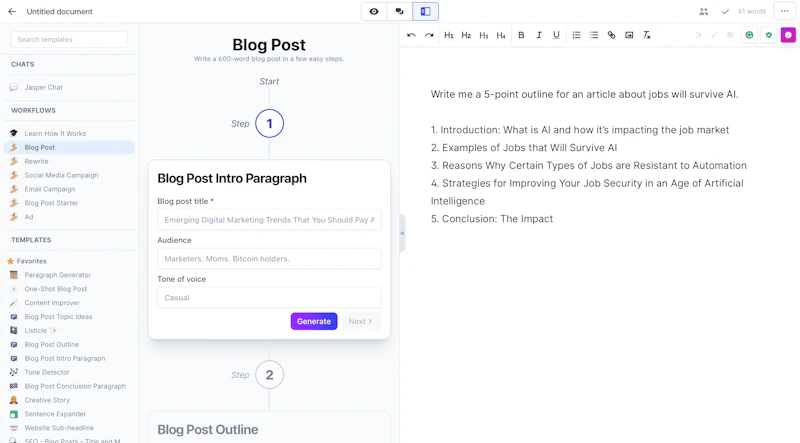Click the Untitled document title

tap(59, 11)
